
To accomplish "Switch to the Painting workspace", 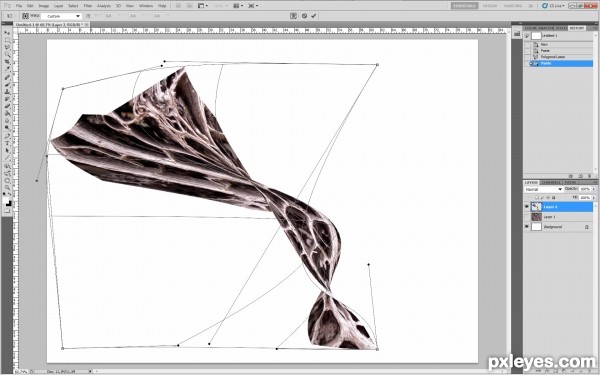I will pos(513,6).
